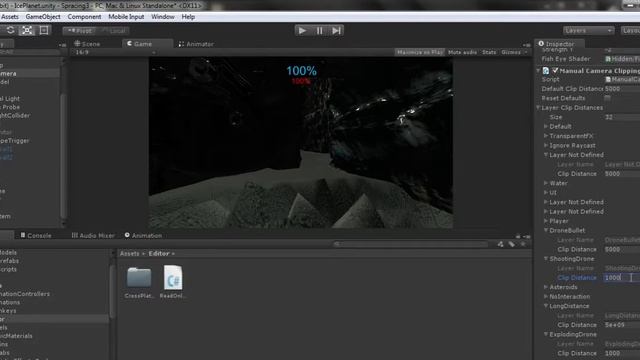Advance one frame with the Step button
The width and height of the screenshot is (640, 360).
click(x=336, y=31)
